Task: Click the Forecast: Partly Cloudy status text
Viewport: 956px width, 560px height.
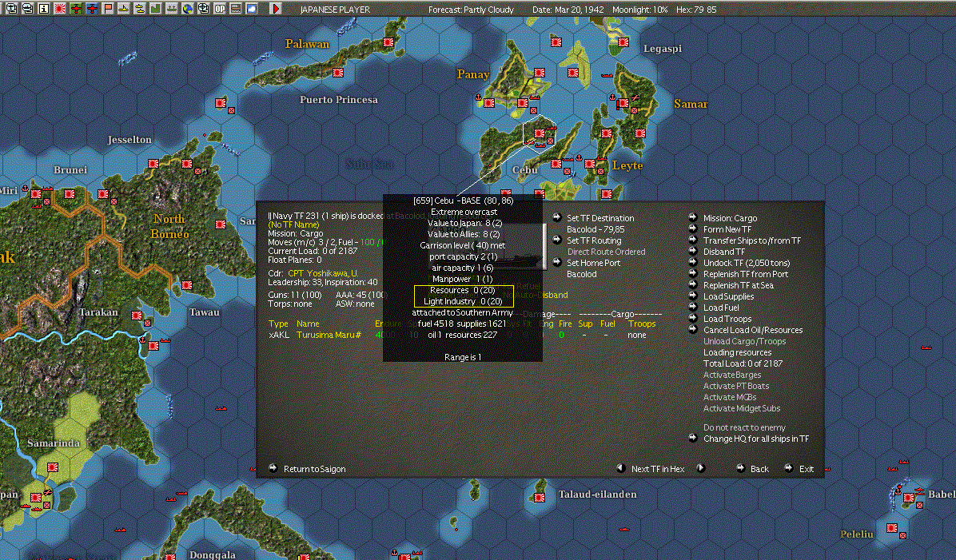Action: point(471,10)
